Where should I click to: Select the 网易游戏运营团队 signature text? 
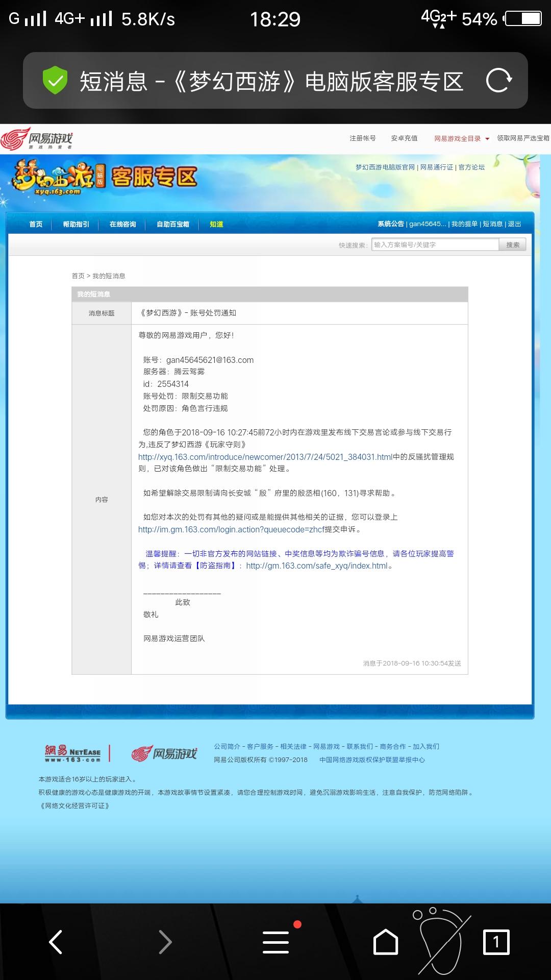174,639
